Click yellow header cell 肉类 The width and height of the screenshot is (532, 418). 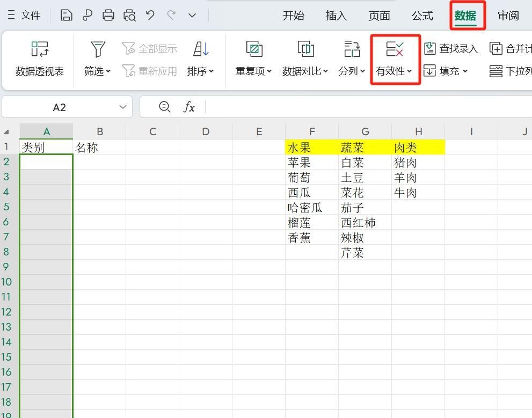coord(418,147)
